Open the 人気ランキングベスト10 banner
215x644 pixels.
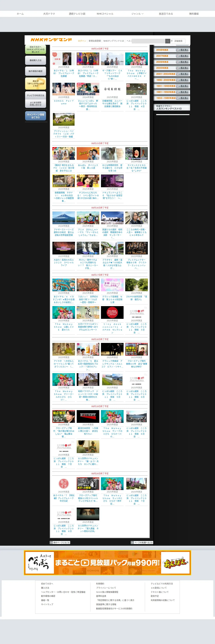click(x=172, y=107)
